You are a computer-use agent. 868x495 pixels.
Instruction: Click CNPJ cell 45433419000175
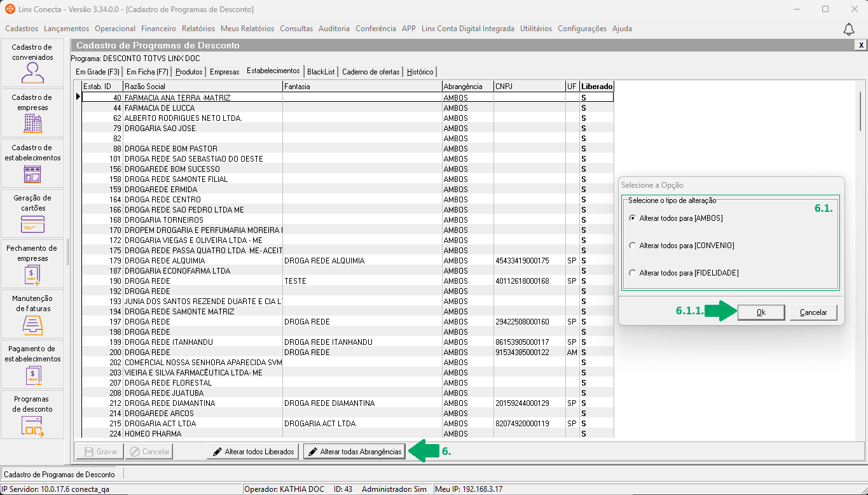click(x=529, y=260)
